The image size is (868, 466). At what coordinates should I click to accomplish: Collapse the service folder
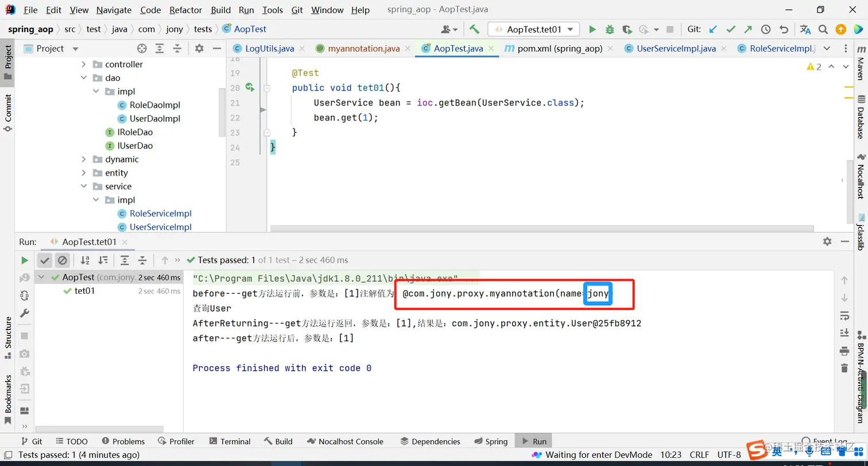tap(84, 187)
